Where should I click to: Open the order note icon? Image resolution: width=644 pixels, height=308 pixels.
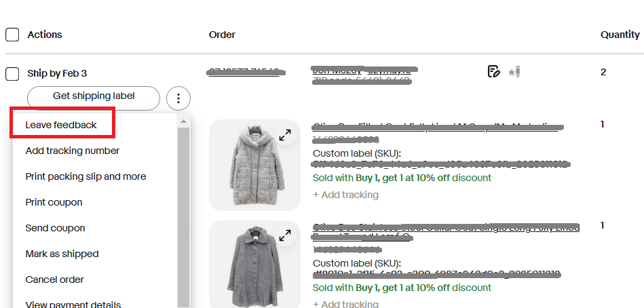click(493, 71)
